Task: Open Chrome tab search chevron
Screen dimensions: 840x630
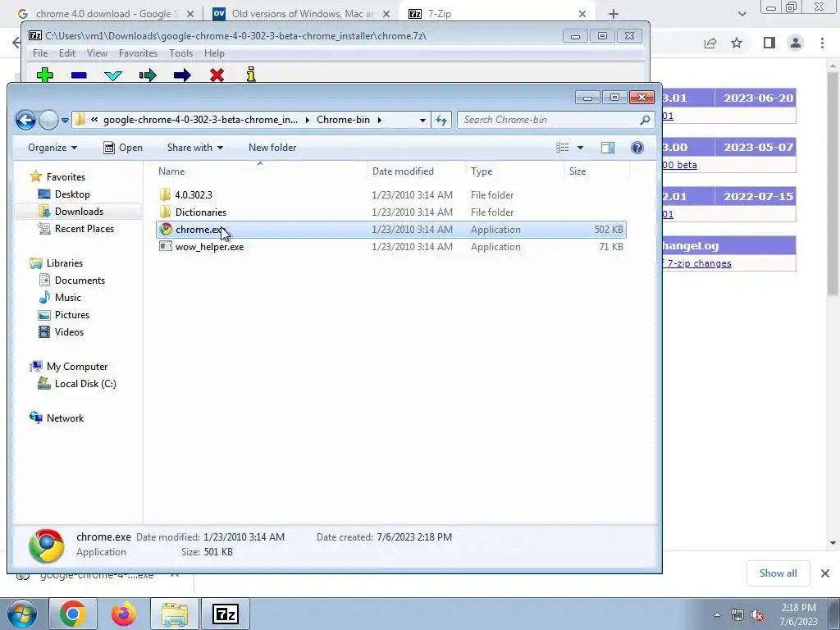Action: click(x=742, y=14)
